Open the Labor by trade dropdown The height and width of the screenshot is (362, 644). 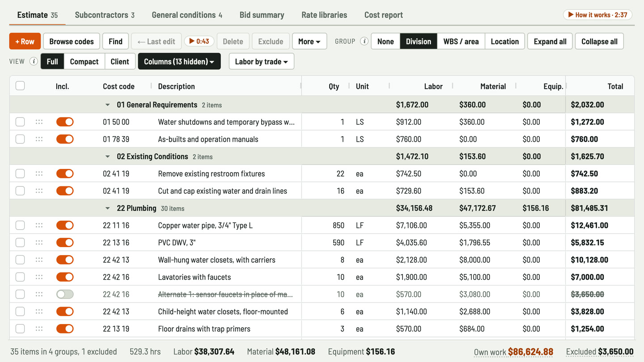pos(262,61)
